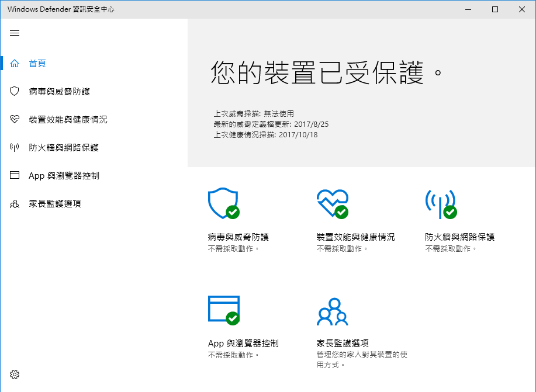This screenshot has width=536, height=392.
Task: Click the large blue shield tile icon
Action: coord(223,203)
